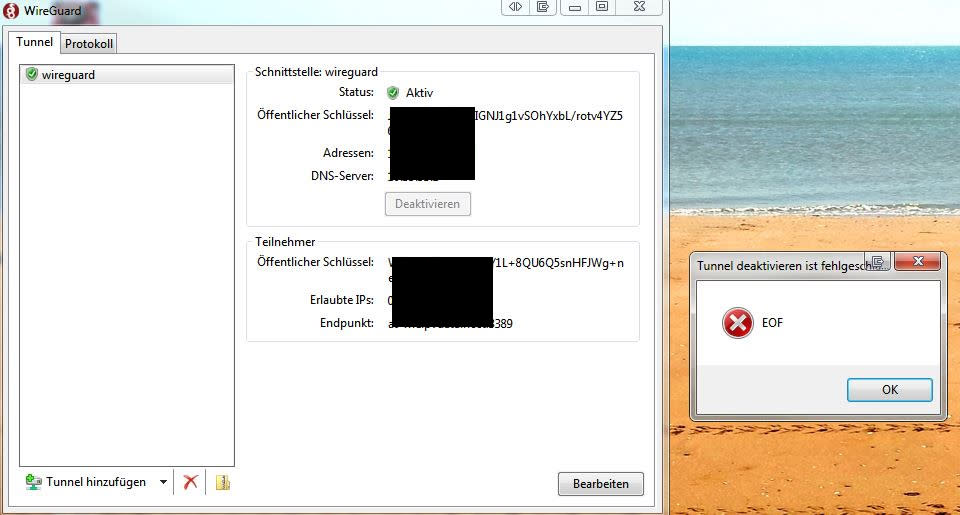Viewport: 960px width, 515px height.
Task: Click the Deaktivieren button
Action: click(x=427, y=204)
